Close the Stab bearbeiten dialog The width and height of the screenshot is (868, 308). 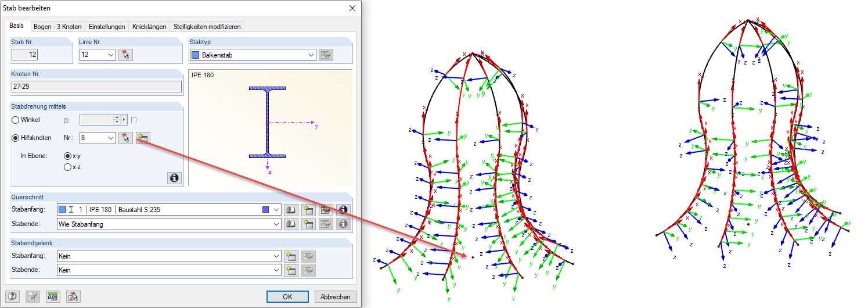point(352,8)
